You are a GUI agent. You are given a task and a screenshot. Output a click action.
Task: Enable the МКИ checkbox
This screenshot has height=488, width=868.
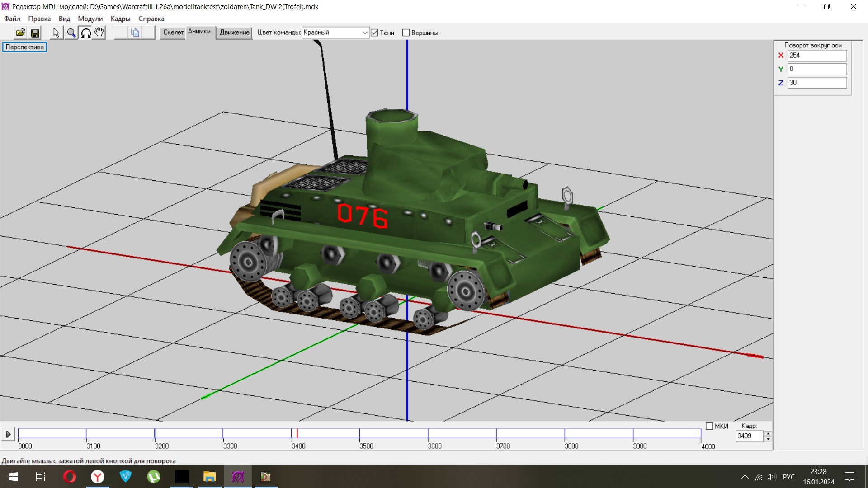(709, 426)
